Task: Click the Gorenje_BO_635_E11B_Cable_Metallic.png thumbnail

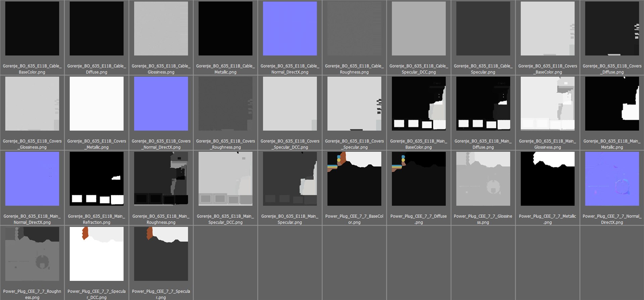Action: tap(225, 29)
